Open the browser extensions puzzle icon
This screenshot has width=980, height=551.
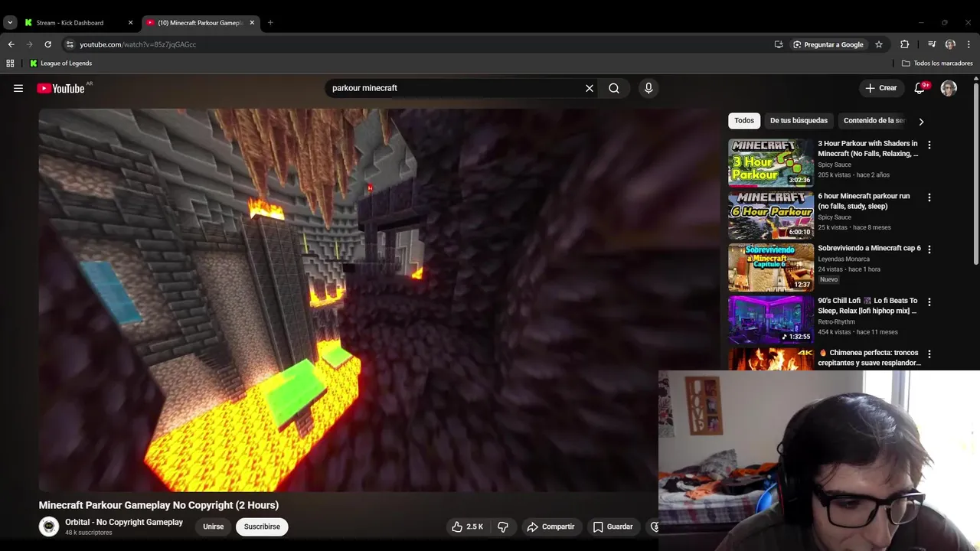pyautogui.click(x=904, y=44)
